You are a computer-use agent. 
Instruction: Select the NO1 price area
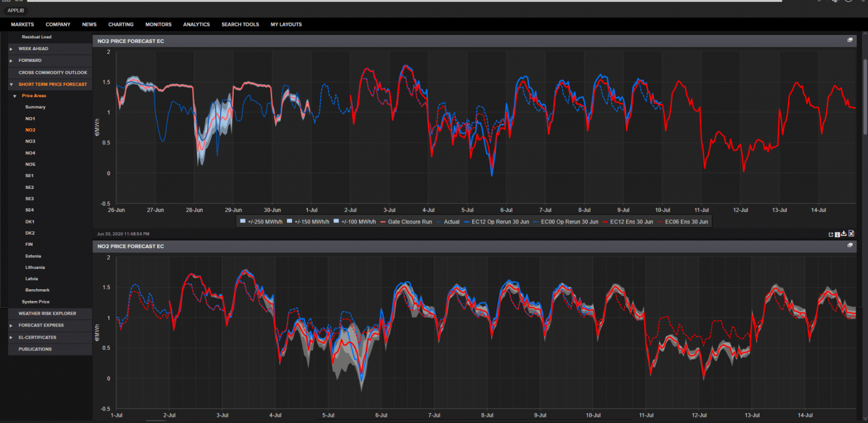coord(30,118)
